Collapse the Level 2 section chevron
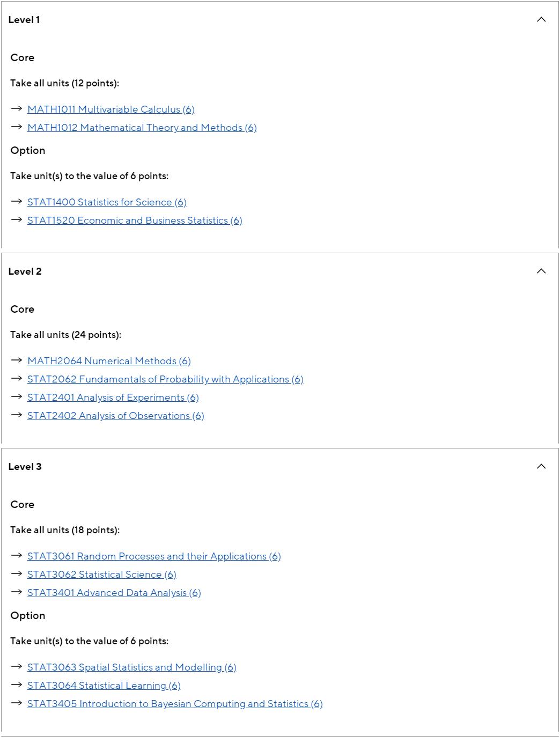Image resolution: width=560 pixels, height=743 pixels. [541, 271]
